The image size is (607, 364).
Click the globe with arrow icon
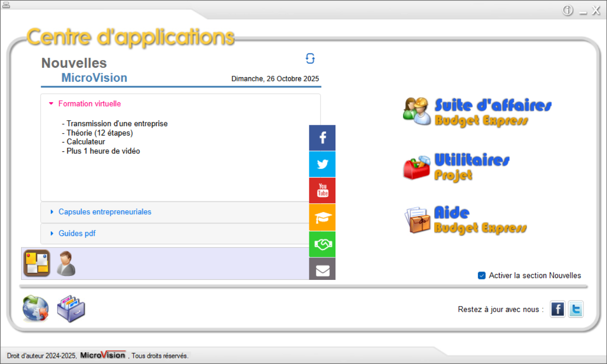click(x=36, y=308)
